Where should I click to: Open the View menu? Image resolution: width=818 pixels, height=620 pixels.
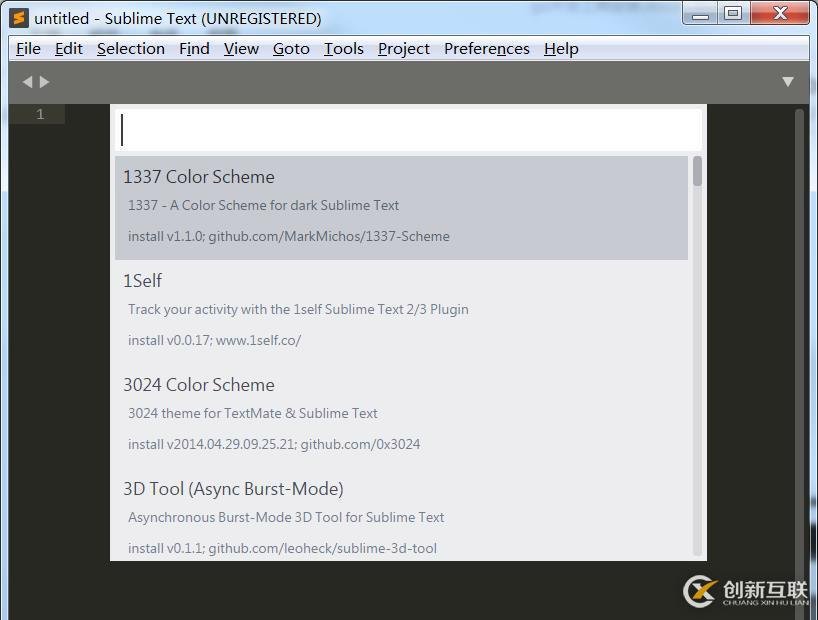point(241,49)
